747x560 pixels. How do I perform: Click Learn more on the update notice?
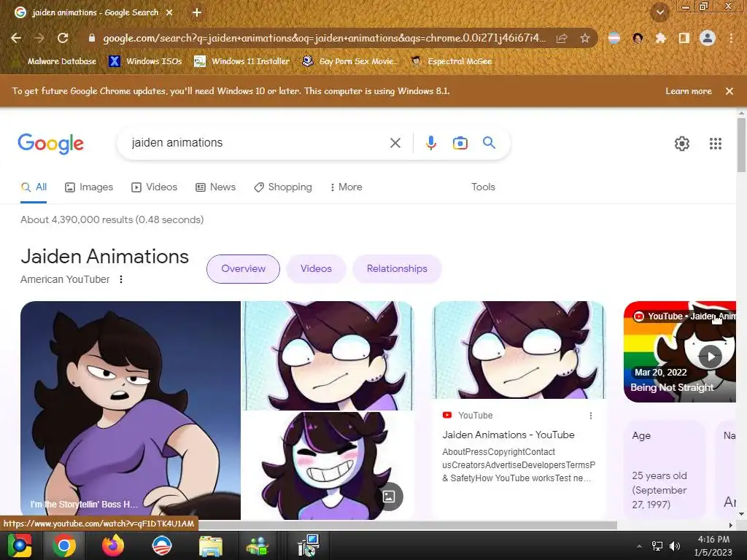coord(689,91)
